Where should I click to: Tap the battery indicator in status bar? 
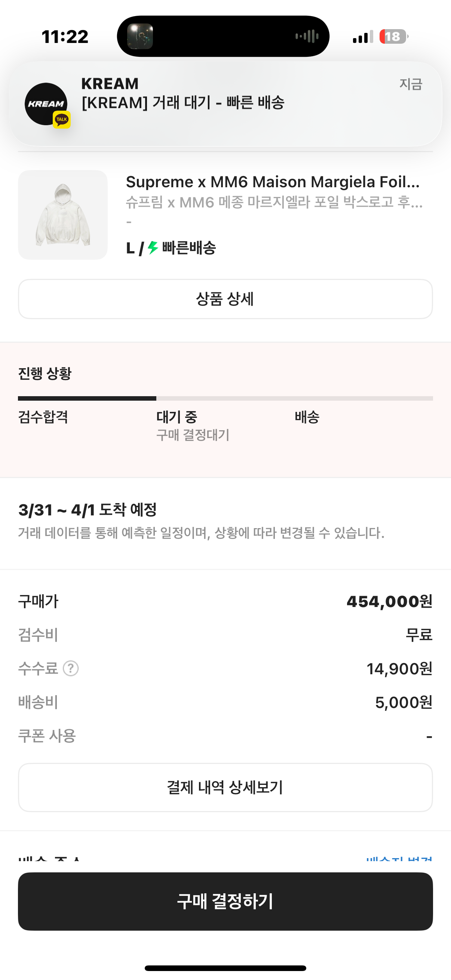pyautogui.click(x=393, y=37)
